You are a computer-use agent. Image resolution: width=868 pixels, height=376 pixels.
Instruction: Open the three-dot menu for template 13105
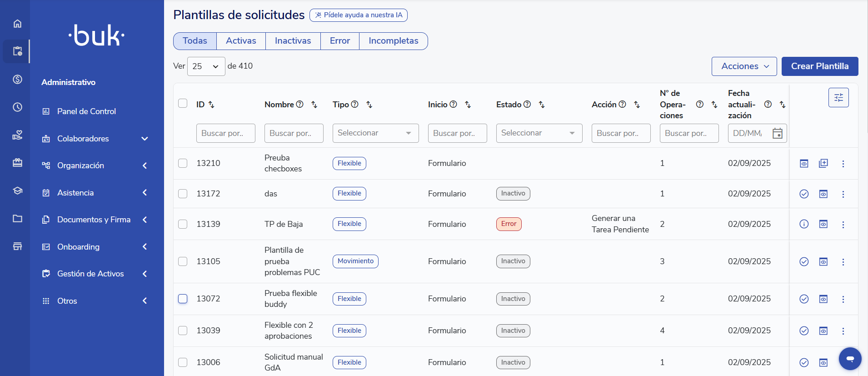pos(843,262)
